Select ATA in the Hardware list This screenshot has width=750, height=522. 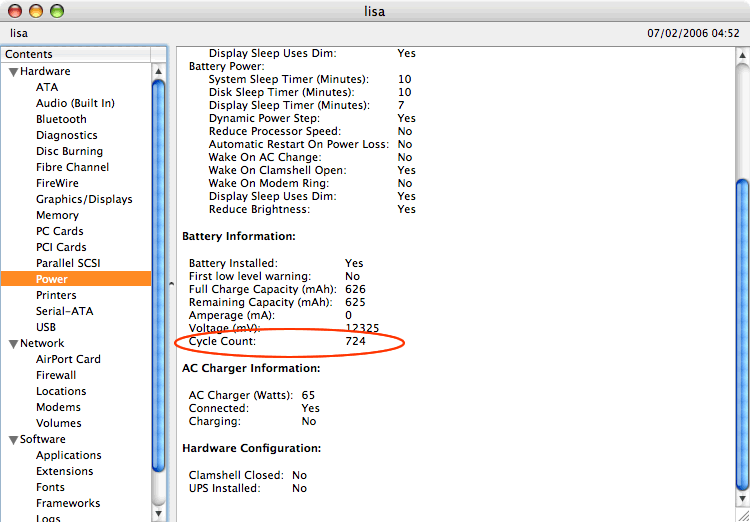click(x=47, y=87)
